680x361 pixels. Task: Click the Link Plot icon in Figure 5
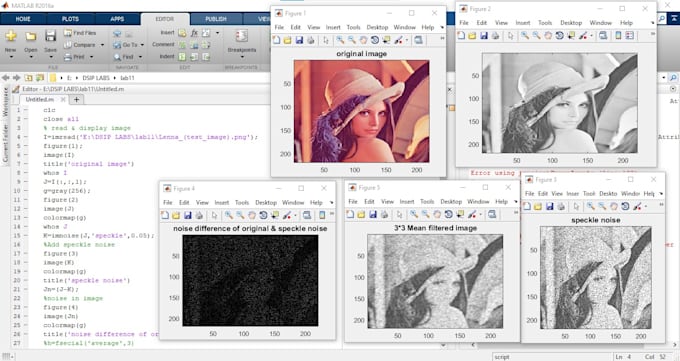pos(492,214)
